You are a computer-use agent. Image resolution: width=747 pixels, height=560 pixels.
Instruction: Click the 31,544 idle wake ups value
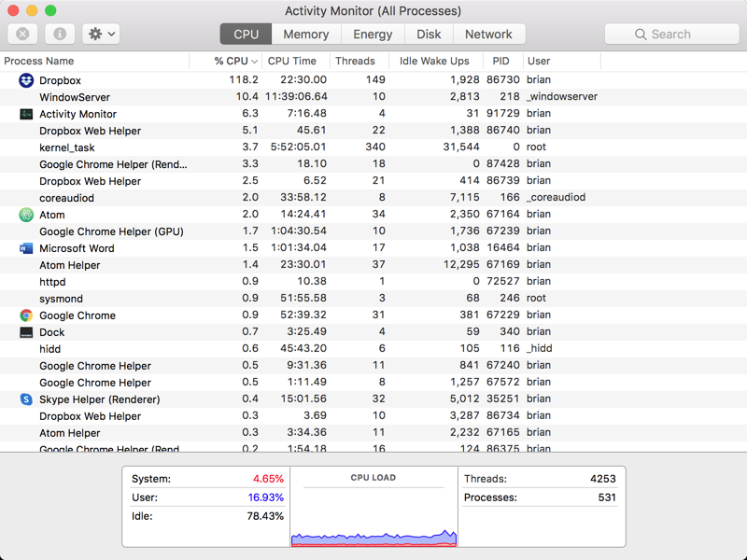point(461,147)
